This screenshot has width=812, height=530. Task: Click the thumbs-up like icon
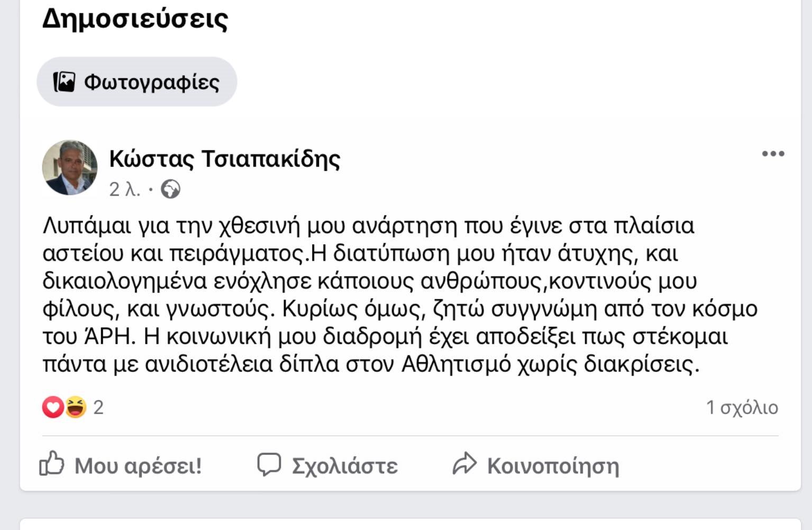point(52,463)
